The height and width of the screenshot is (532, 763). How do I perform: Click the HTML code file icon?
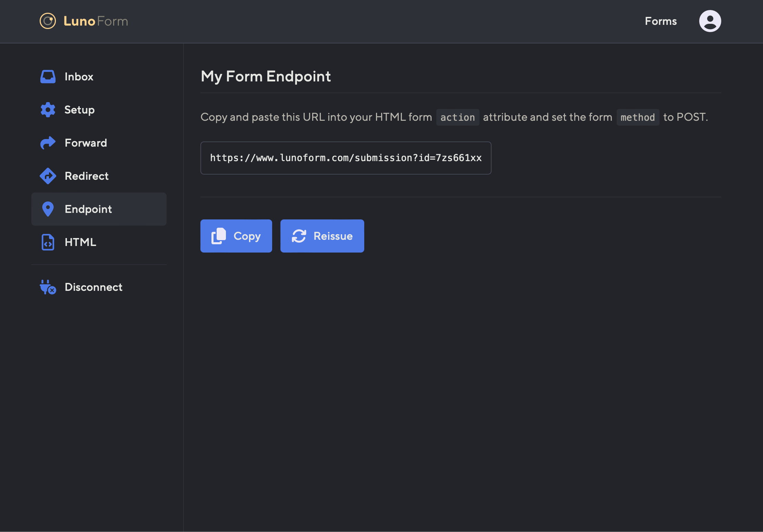48,242
